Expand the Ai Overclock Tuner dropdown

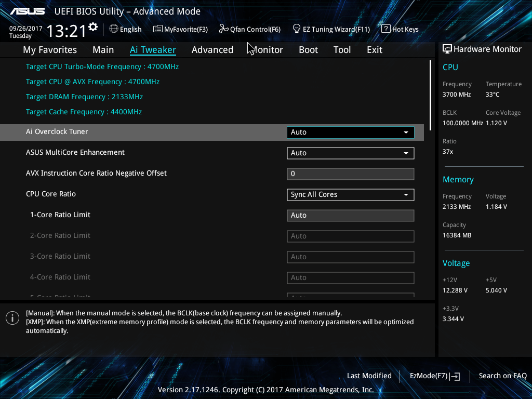(351, 132)
